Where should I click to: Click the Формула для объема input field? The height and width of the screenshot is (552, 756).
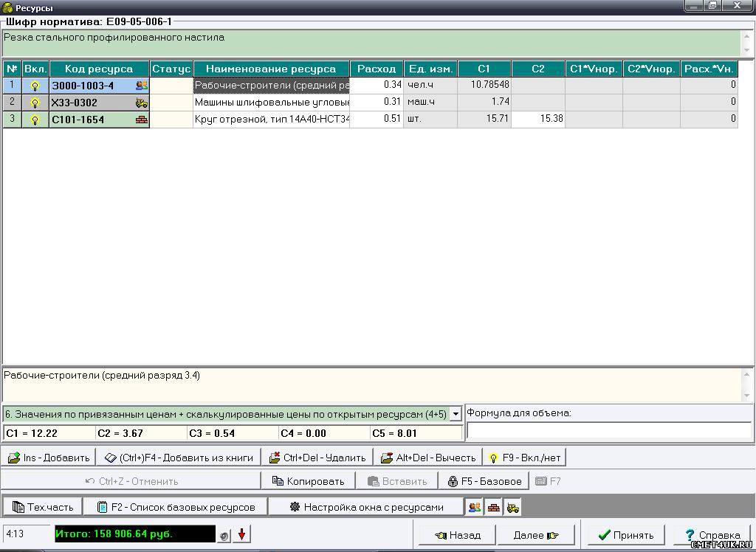608,429
